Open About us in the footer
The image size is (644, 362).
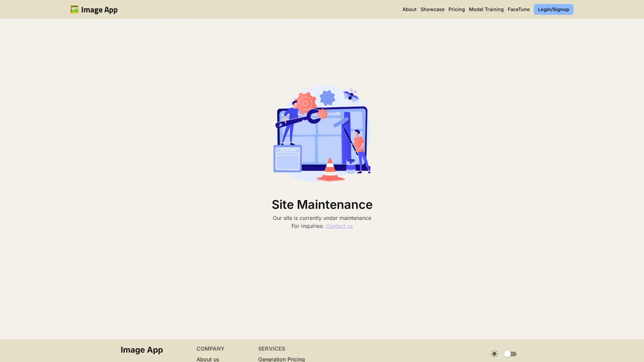pyautogui.click(x=208, y=359)
